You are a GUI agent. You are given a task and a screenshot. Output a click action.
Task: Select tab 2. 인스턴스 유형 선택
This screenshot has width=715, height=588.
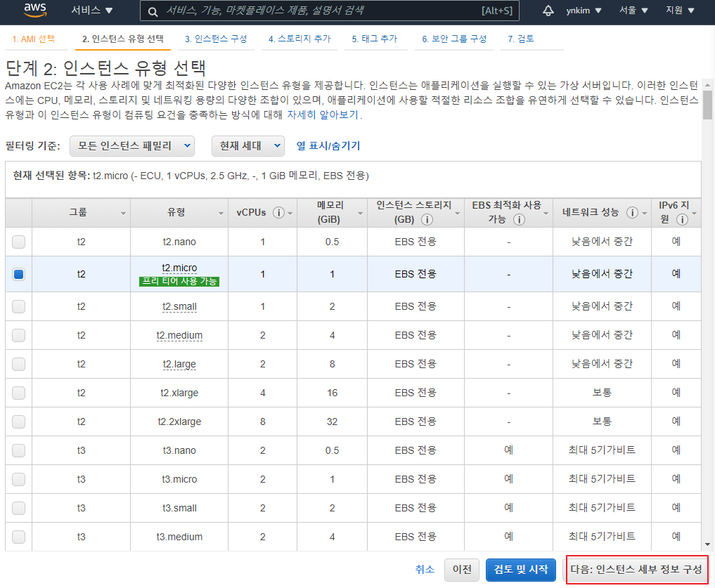pyautogui.click(x=122, y=39)
